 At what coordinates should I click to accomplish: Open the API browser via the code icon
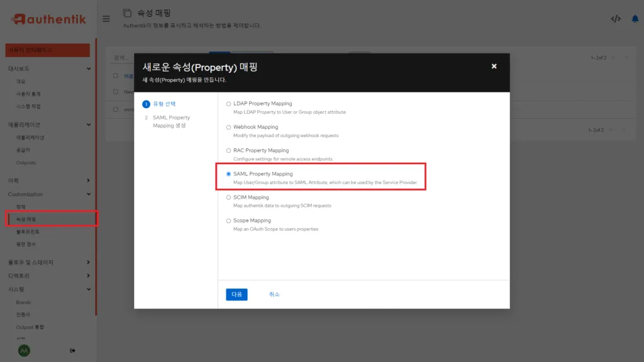pos(617,18)
